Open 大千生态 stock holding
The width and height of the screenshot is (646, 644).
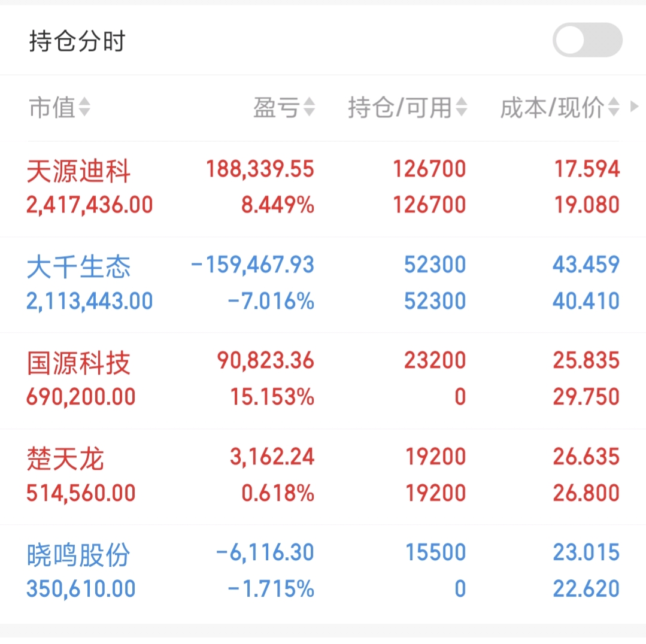pyautogui.click(x=323, y=284)
